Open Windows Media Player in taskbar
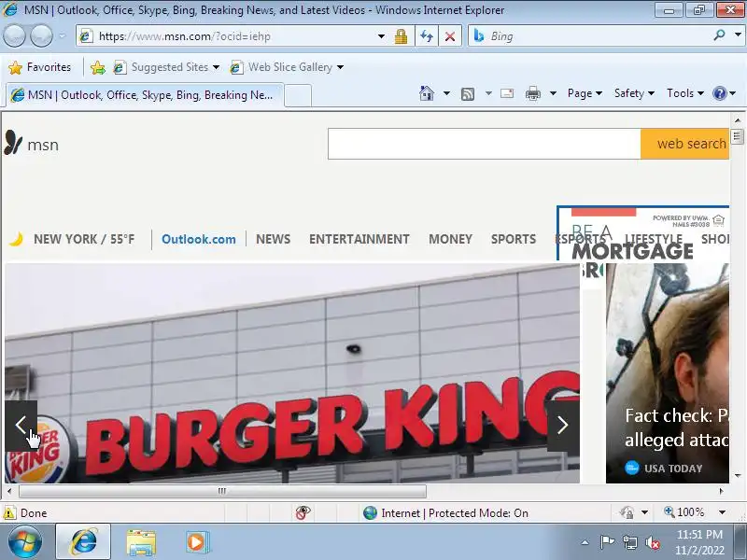The image size is (747, 560). tap(196, 542)
